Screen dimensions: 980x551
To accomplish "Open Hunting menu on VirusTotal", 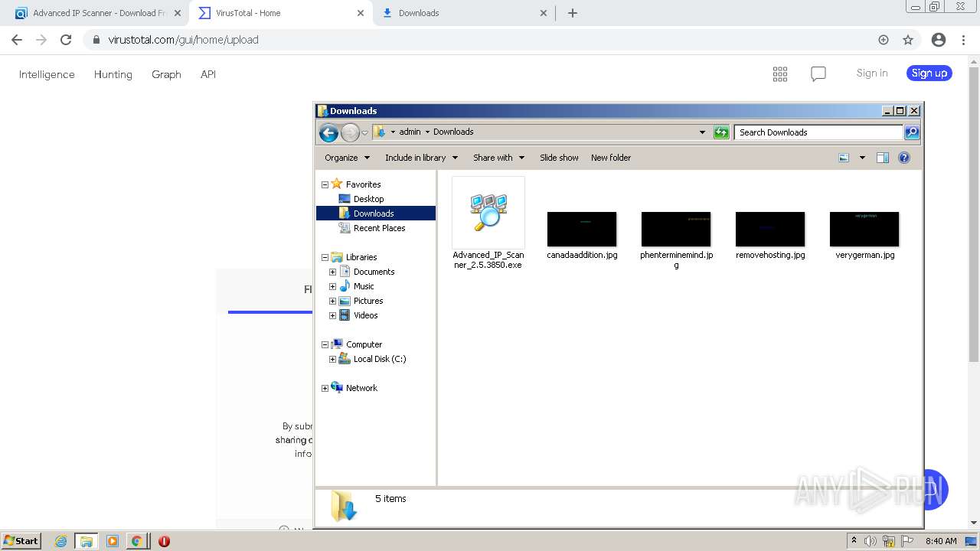I will [113, 74].
